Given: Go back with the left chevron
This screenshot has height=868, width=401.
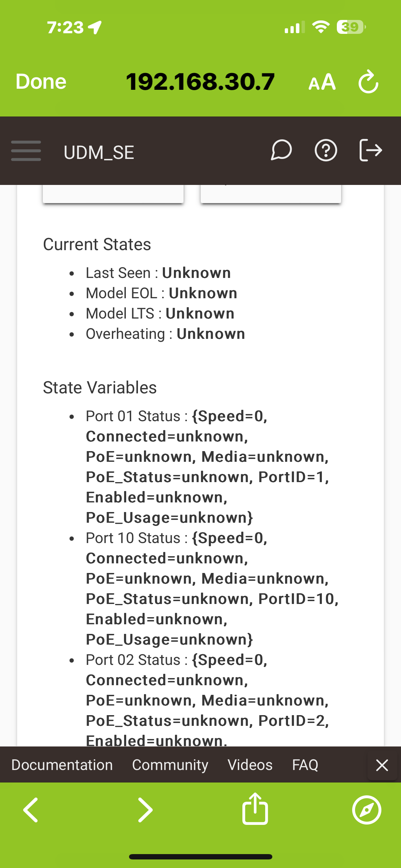Looking at the screenshot, I should pyautogui.click(x=31, y=810).
